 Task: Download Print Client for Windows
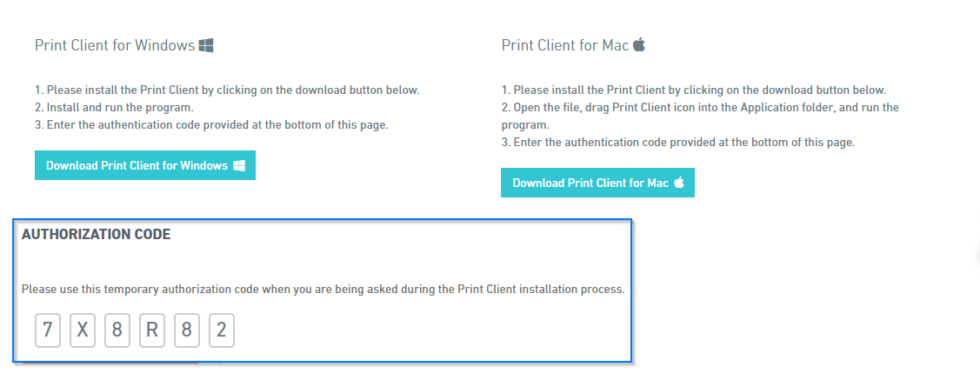tap(145, 165)
